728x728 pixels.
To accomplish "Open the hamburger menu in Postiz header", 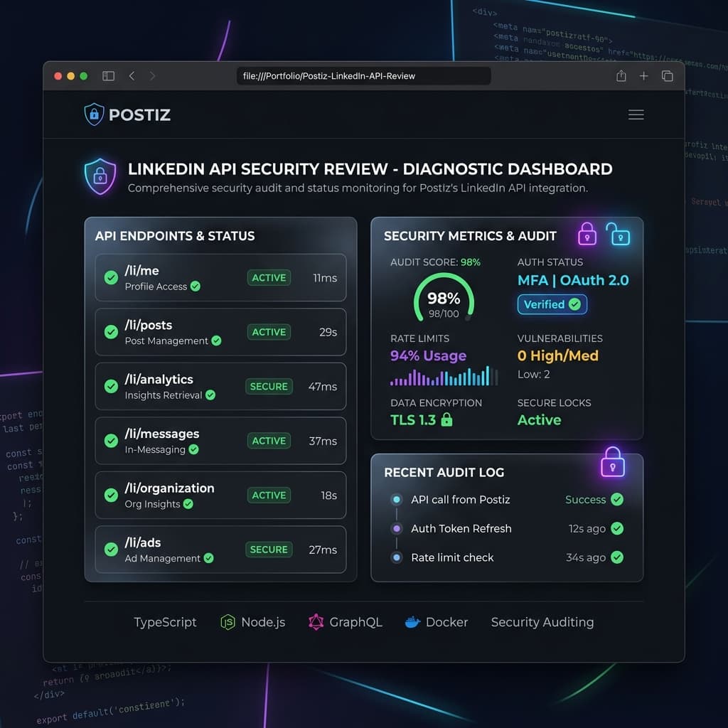I will (636, 114).
